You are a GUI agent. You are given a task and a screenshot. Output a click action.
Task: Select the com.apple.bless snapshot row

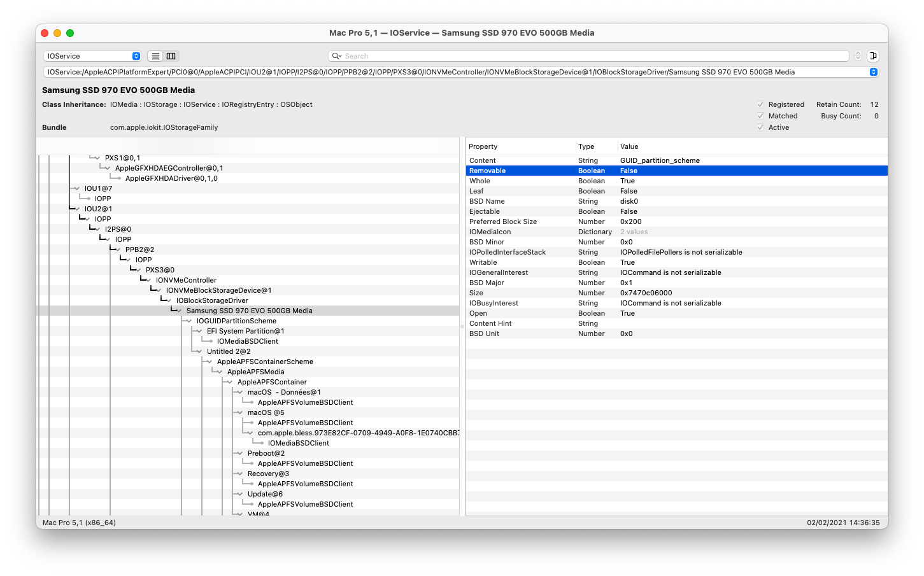(248, 433)
